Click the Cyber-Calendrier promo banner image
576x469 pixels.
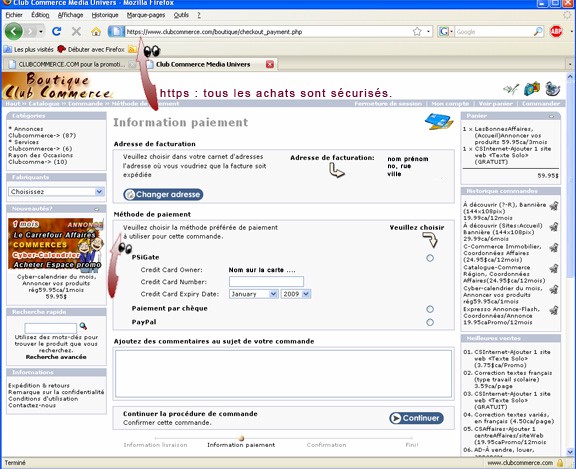(x=56, y=244)
